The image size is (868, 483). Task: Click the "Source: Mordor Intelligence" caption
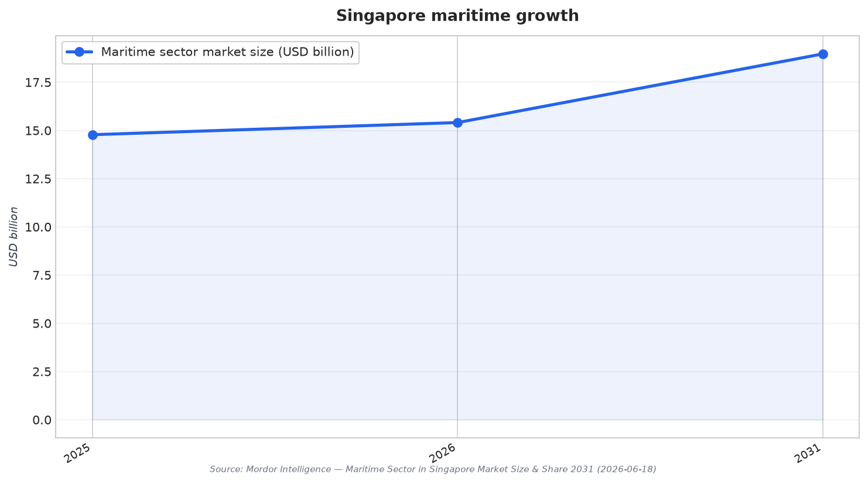[433, 470]
